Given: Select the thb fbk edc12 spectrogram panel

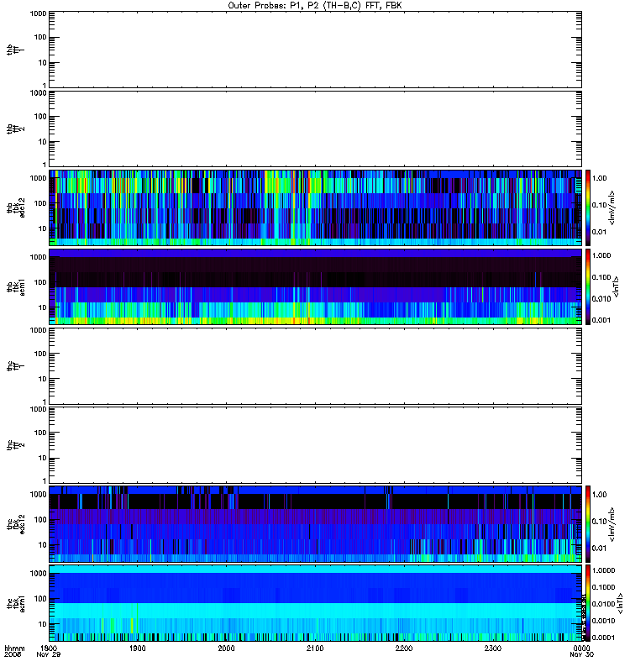Looking at the screenshot, I should (x=316, y=207).
